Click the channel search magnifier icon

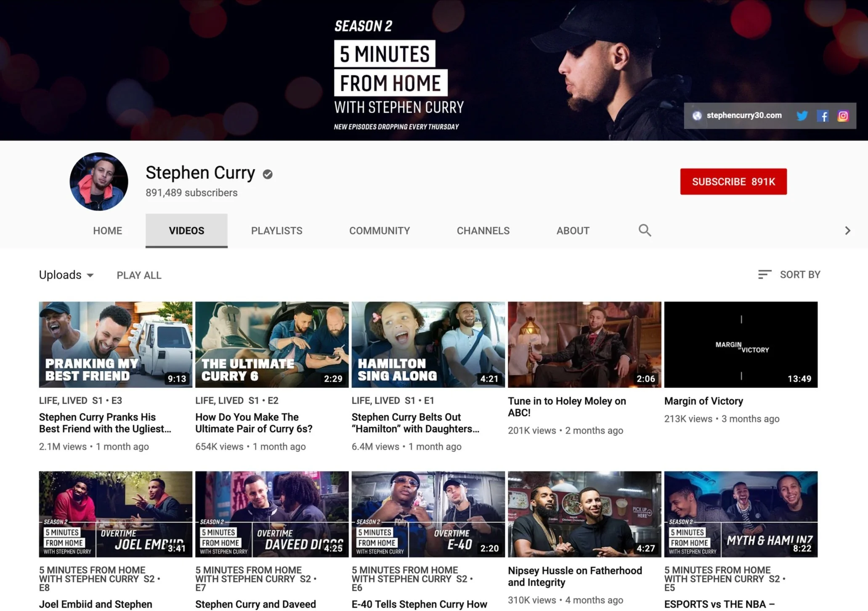[x=645, y=230]
